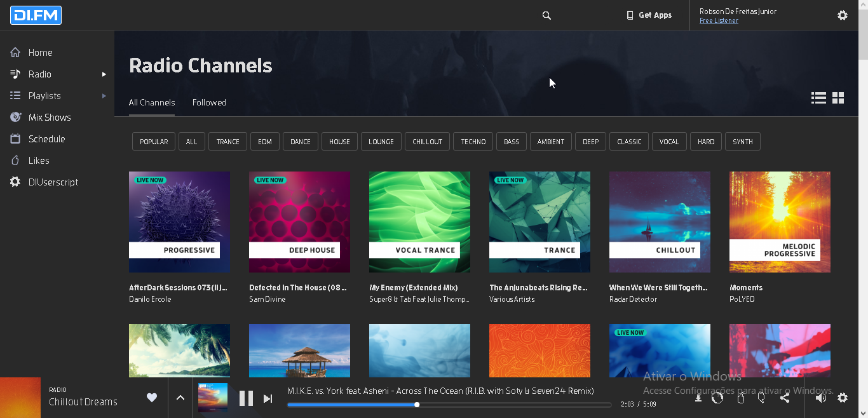Filter channels by VOCAL
The width and height of the screenshot is (868, 418).
pyautogui.click(x=669, y=142)
